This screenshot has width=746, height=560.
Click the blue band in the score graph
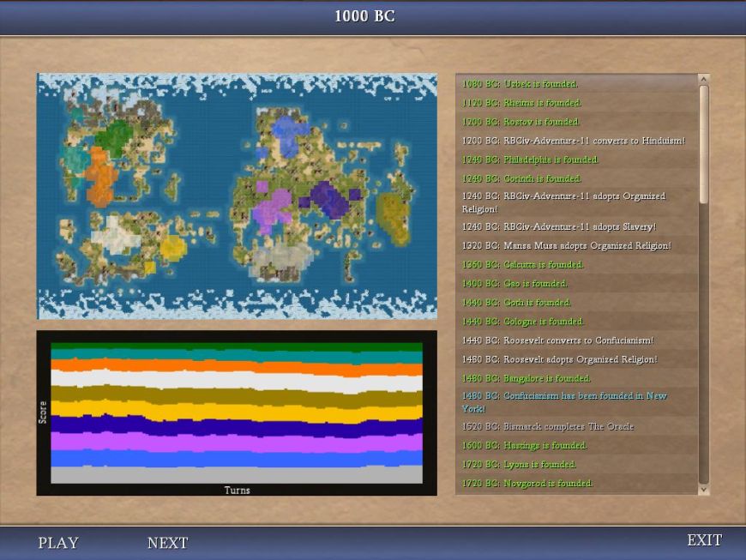click(237, 459)
